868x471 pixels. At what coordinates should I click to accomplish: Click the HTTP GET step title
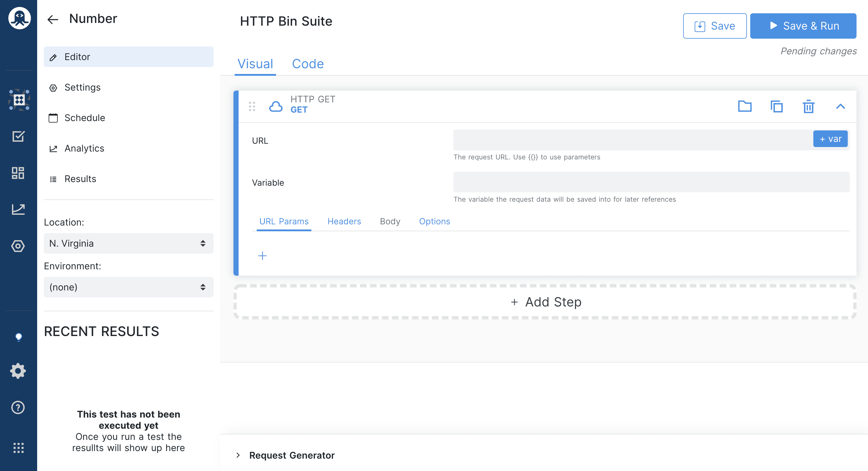pyautogui.click(x=313, y=99)
